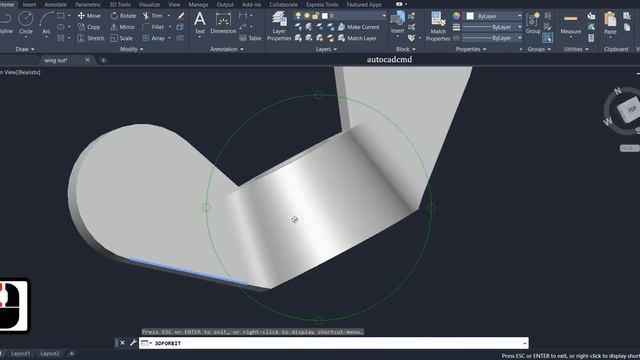640x360 pixels.
Task: Add a new layout tab
Action: click(71, 353)
